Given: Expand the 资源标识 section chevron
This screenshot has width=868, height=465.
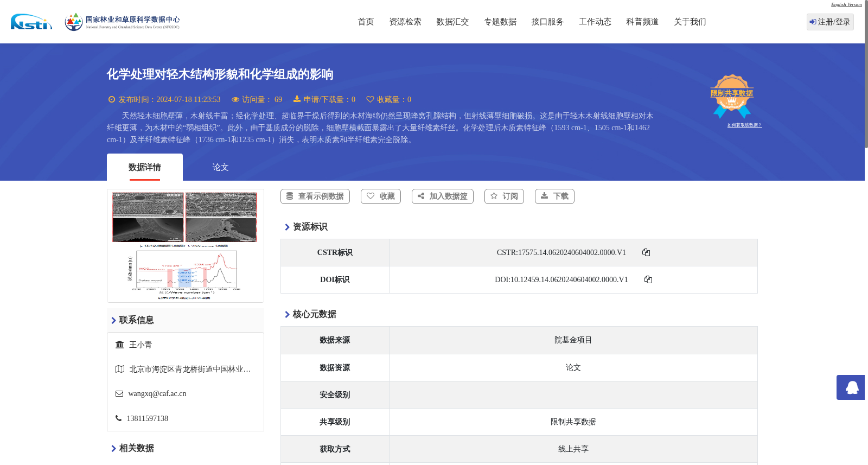Looking at the screenshot, I should (x=287, y=227).
